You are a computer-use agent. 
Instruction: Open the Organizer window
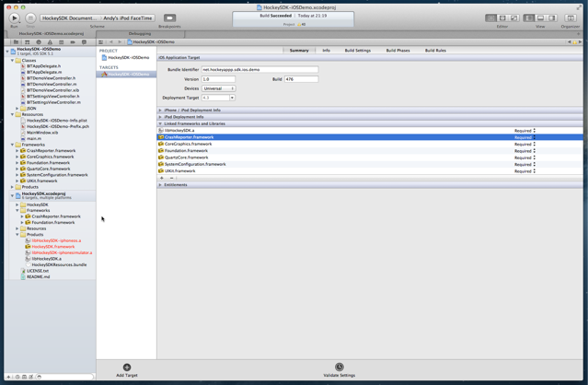point(571,18)
